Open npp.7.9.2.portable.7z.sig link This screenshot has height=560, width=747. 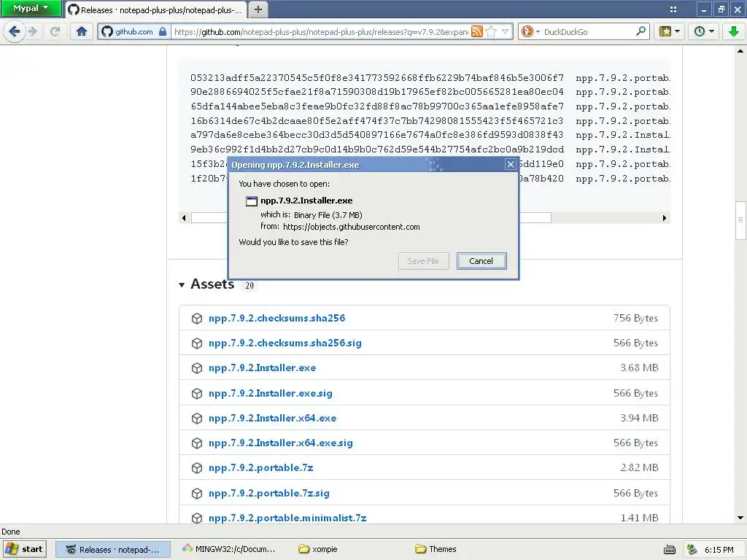[268, 493]
